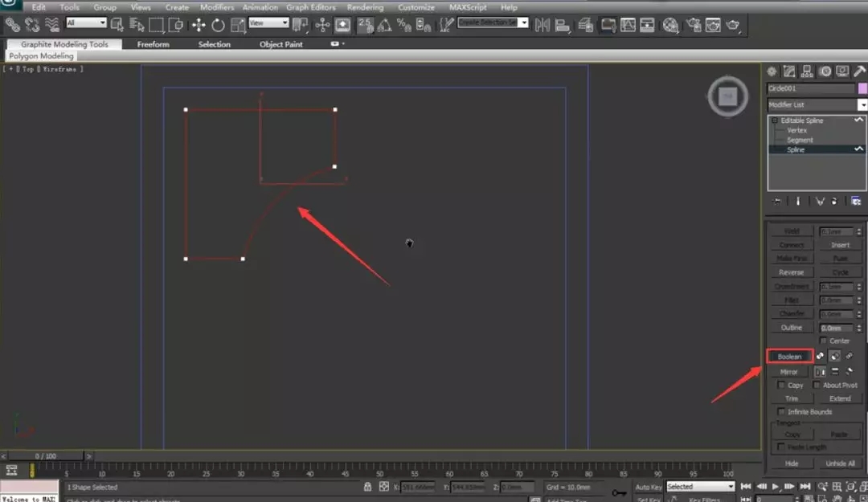Open the Layer Manager icon
The height and width of the screenshot is (502, 868).
[586, 25]
